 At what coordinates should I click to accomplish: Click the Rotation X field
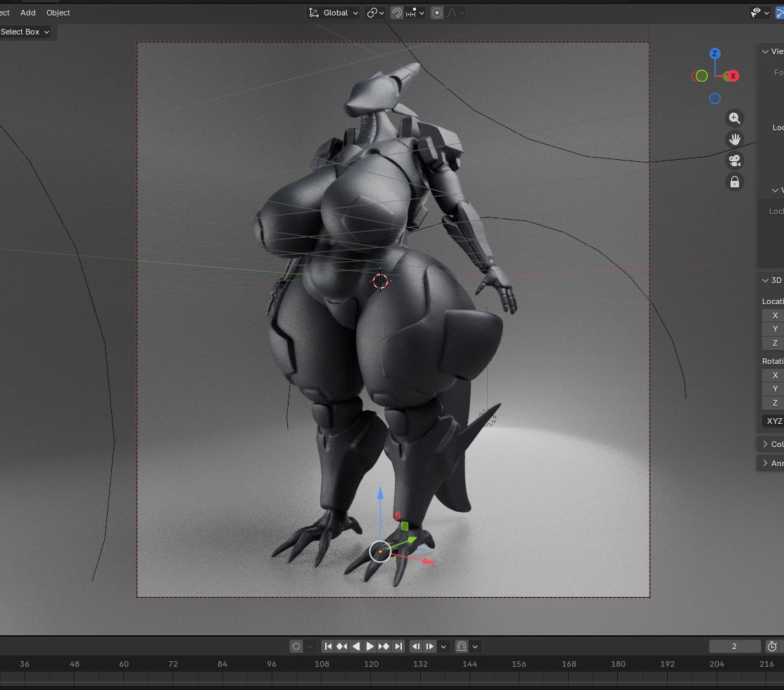point(773,375)
